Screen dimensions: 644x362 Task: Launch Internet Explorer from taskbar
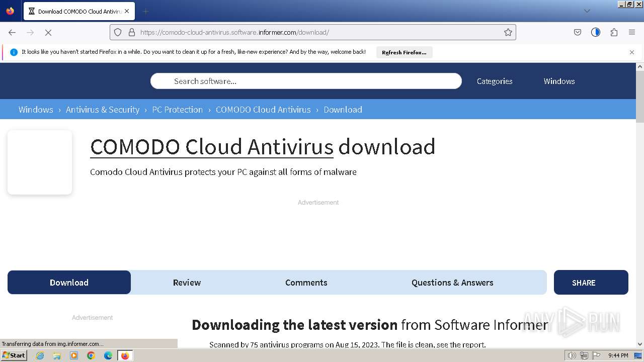click(x=40, y=355)
